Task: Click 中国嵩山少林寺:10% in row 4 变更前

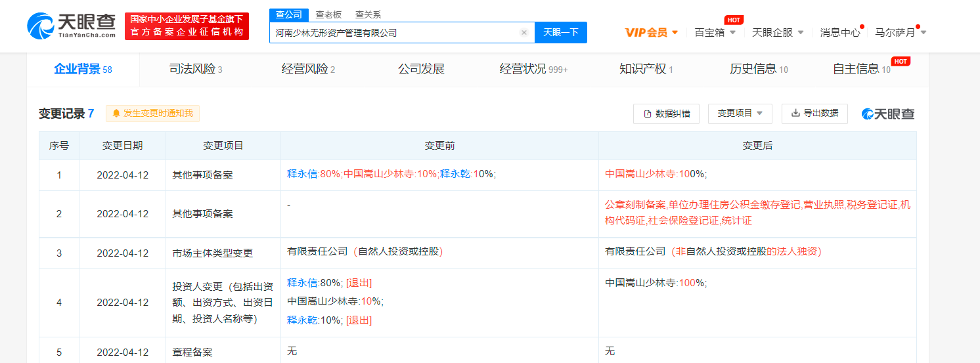Action: point(335,301)
